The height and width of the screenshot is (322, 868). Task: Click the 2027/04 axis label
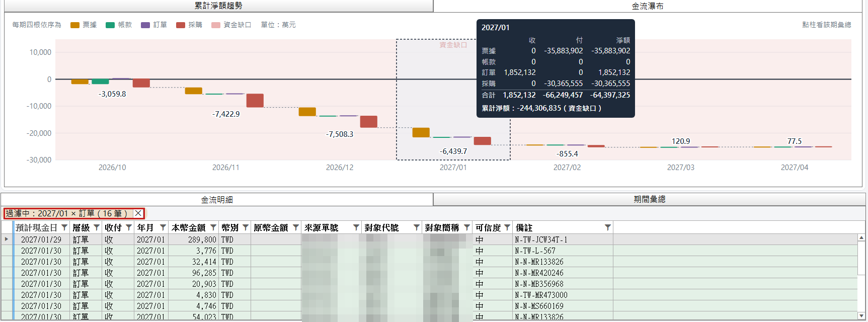pyautogui.click(x=795, y=168)
